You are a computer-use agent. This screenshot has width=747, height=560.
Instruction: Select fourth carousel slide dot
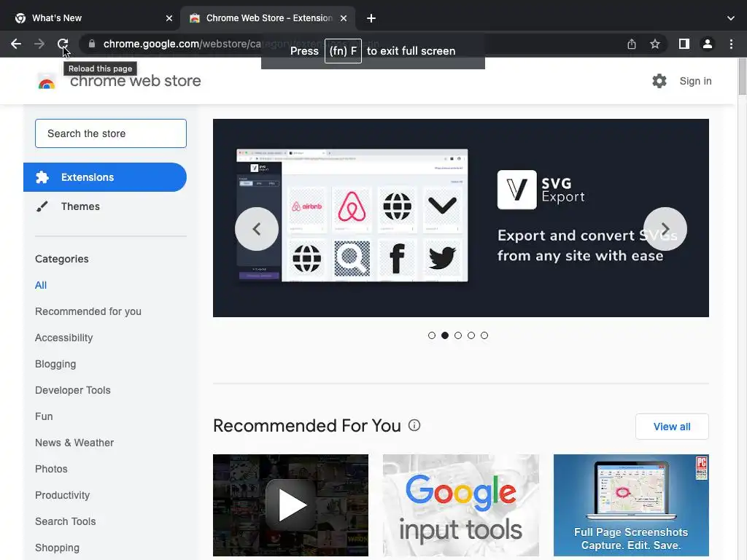point(471,335)
